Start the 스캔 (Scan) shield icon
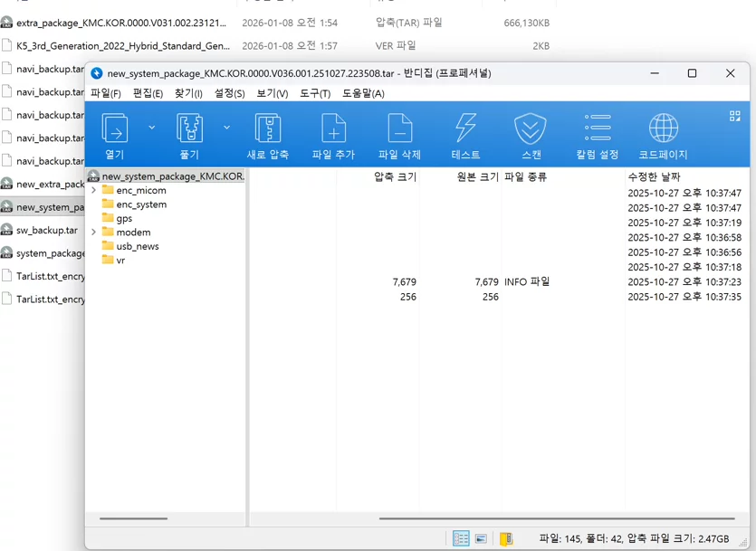 click(x=531, y=128)
